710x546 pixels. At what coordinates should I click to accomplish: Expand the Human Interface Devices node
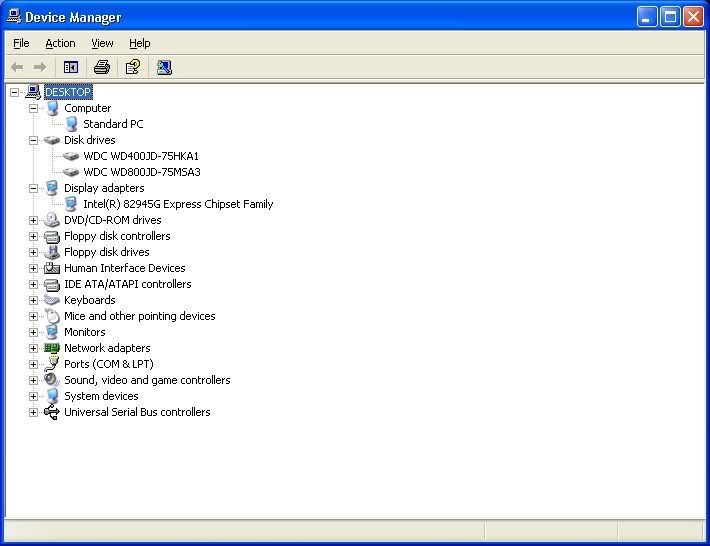33,268
